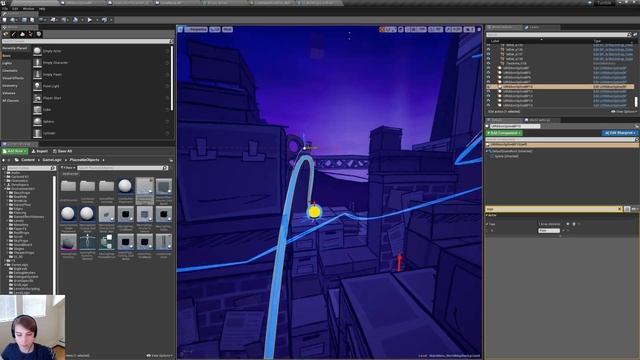Select the Sphere (Inherited) component
640x360 pixels.
(x=506, y=156)
